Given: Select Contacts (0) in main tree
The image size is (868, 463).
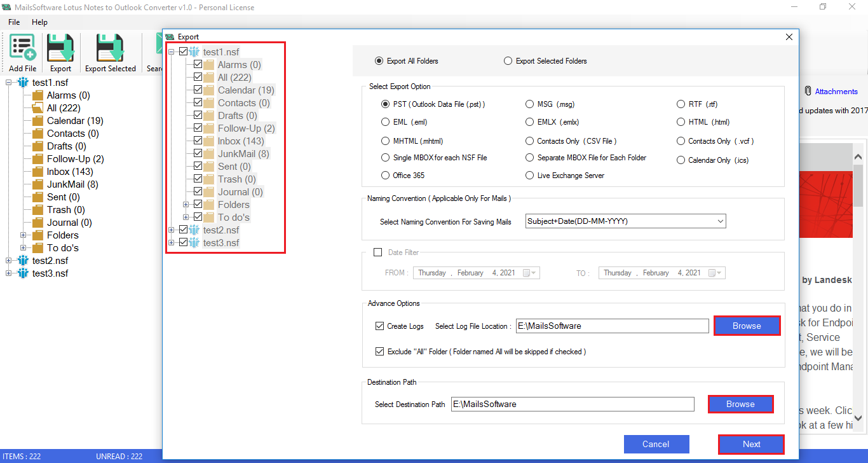Looking at the screenshot, I should tap(73, 134).
